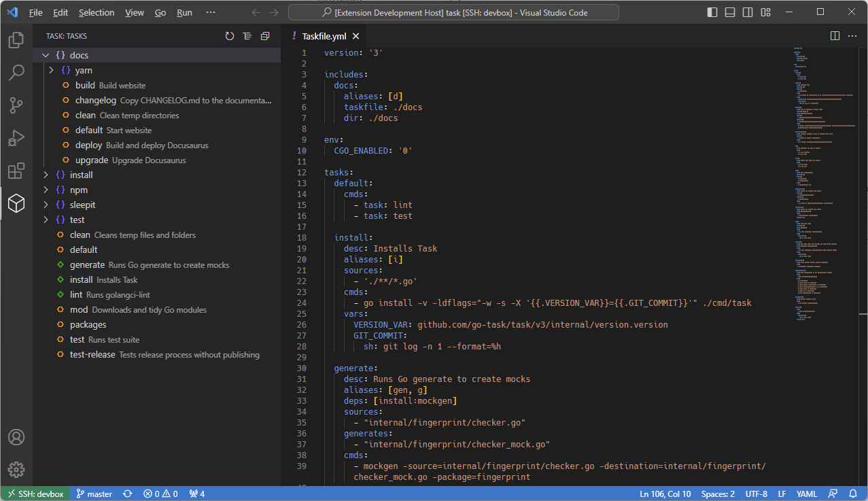Close the Taskfile.yml tab
868x501 pixels.
pos(355,36)
